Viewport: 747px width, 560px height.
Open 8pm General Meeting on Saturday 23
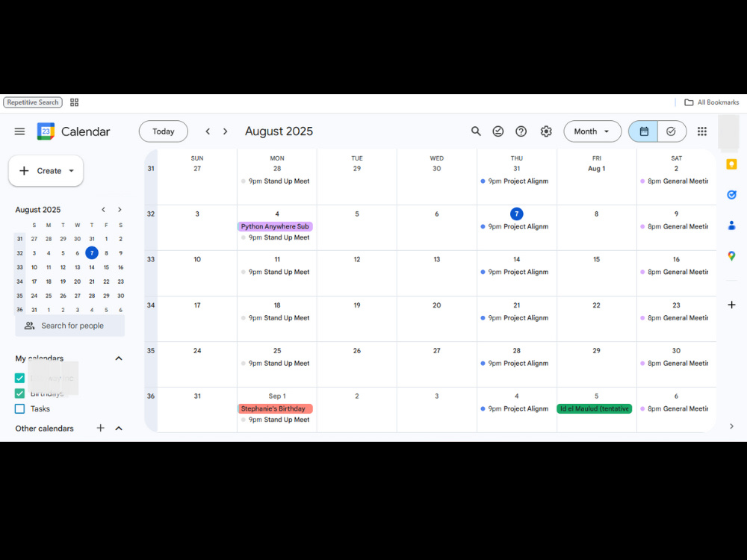(675, 318)
